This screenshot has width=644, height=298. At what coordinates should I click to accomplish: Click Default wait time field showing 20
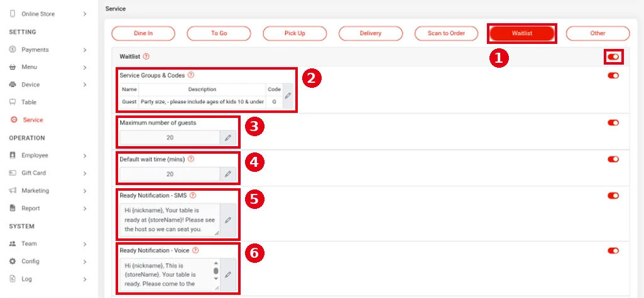[170, 174]
